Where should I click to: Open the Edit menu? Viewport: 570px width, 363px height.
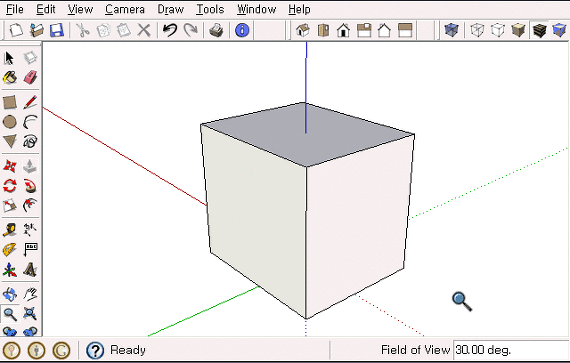click(x=46, y=9)
